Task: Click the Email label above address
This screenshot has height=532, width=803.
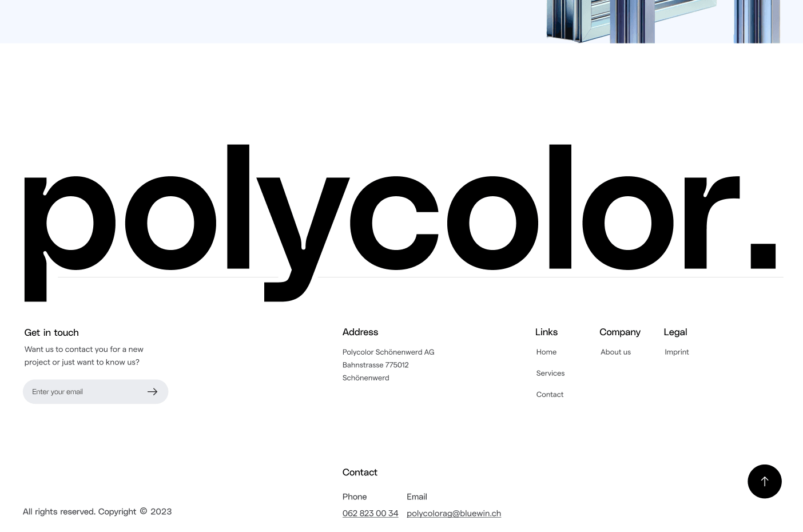Action: pyautogui.click(x=417, y=497)
